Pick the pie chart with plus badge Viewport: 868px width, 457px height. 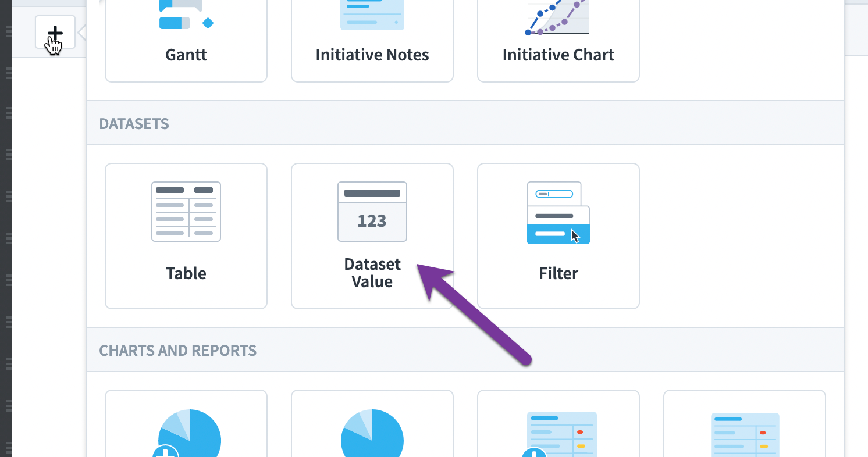pos(187,433)
